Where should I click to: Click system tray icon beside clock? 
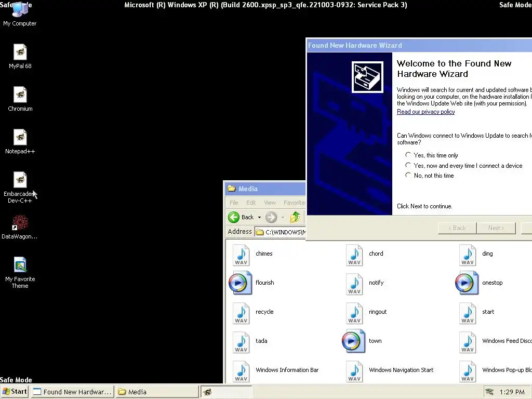(489, 392)
